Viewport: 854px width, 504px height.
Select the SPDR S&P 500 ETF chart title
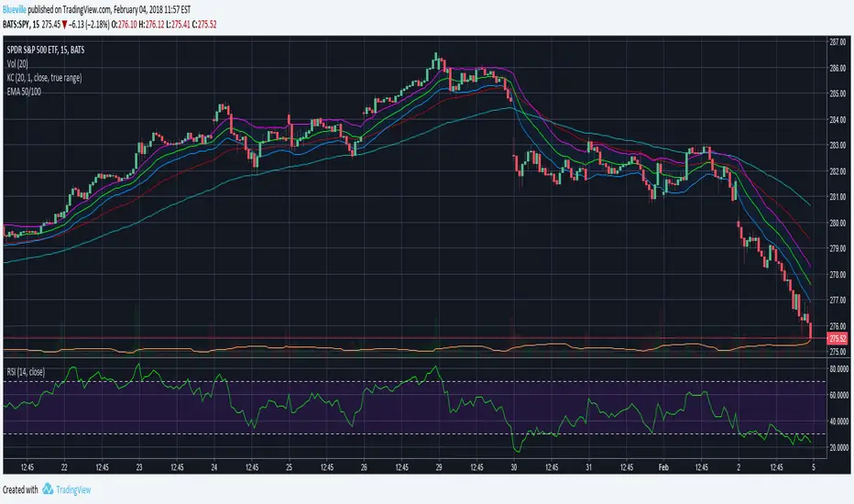[x=46, y=50]
